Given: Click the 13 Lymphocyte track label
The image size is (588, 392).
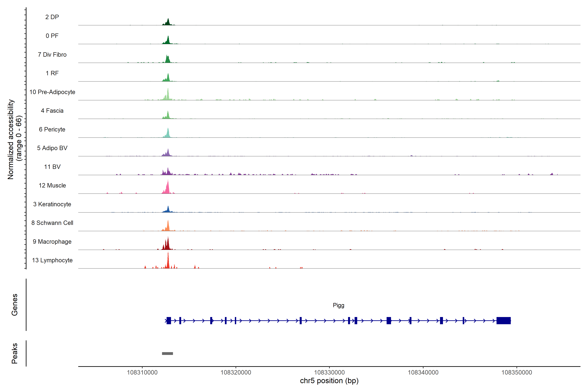Looking at the screenshot, I should [52, 260].
